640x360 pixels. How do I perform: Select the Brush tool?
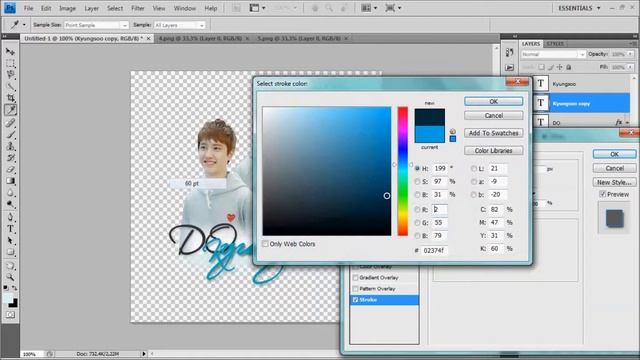click(10, 134)
